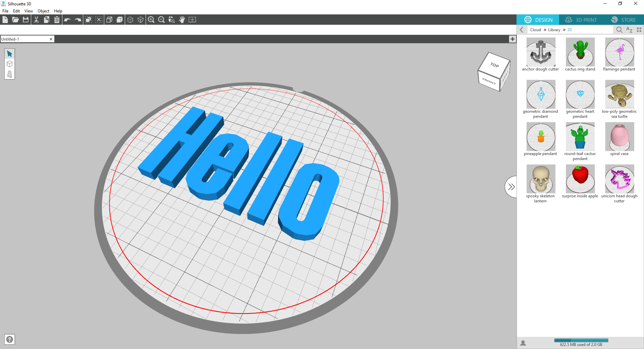
Task: Go back with the library left chevron
Action: pos(522,30)
